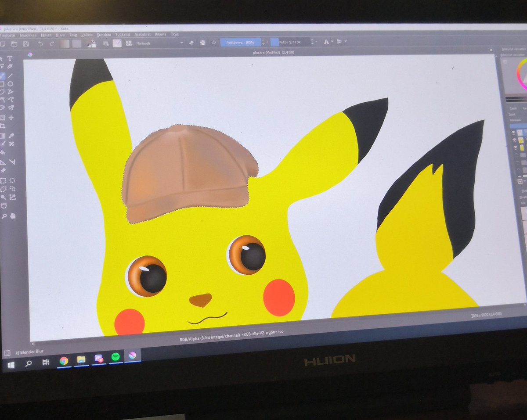The width and height of the screenshot is (527, 420).
Task: Open the brush settings editor icon
Action: (x=106, y=43)
